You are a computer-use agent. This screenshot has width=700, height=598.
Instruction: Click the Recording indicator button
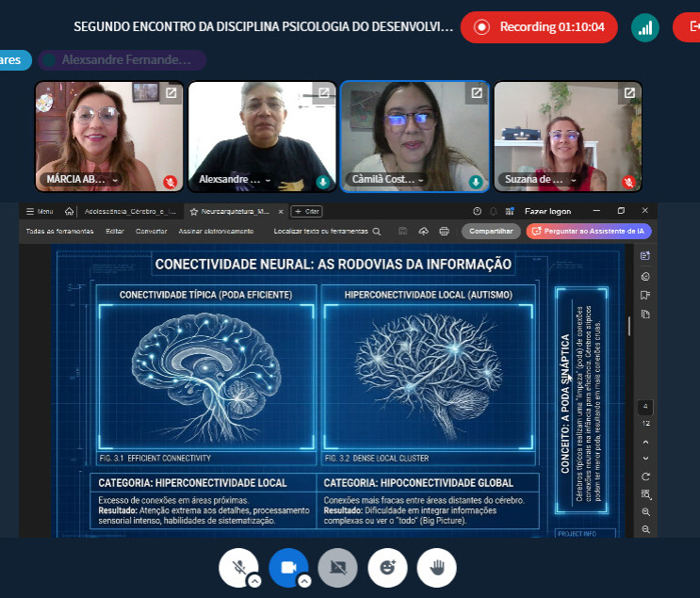(x=539, y=27)
